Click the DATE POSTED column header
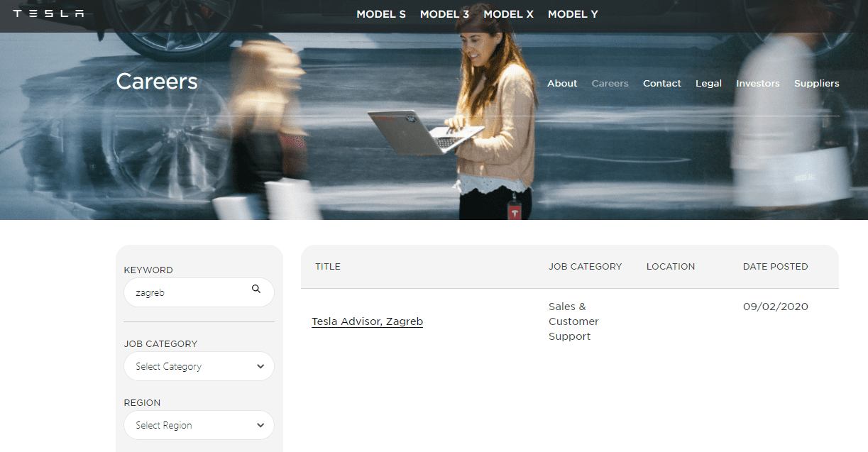 point(775,267)
